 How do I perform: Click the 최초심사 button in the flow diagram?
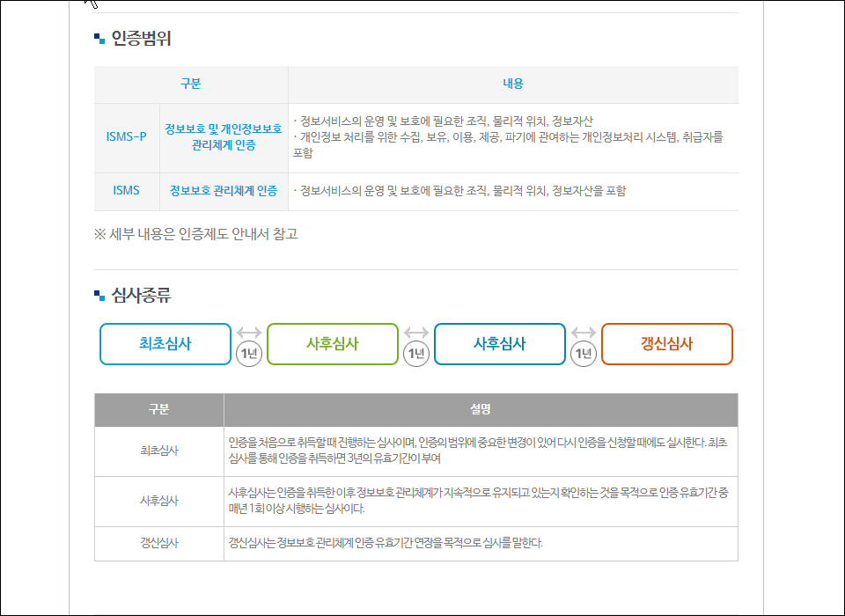tap(165, 344)
